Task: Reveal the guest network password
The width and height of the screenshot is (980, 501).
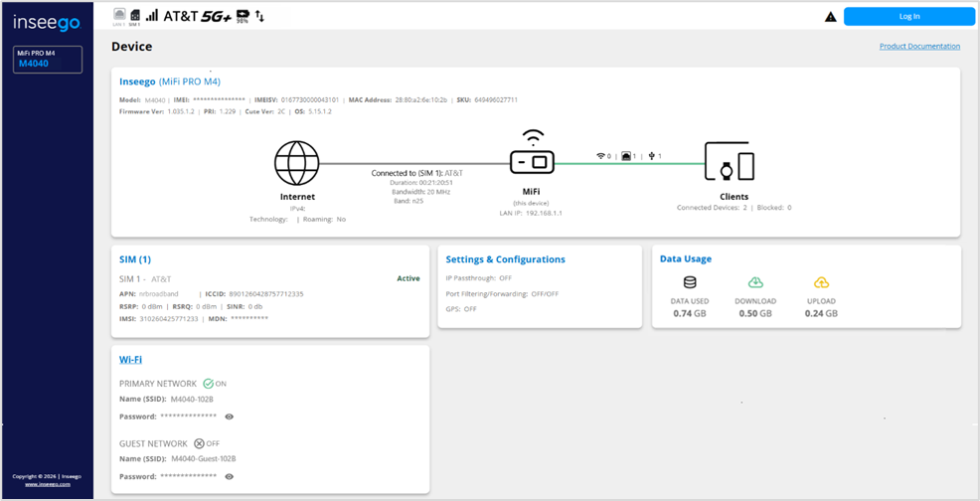Action: click(x=230, y=476)
